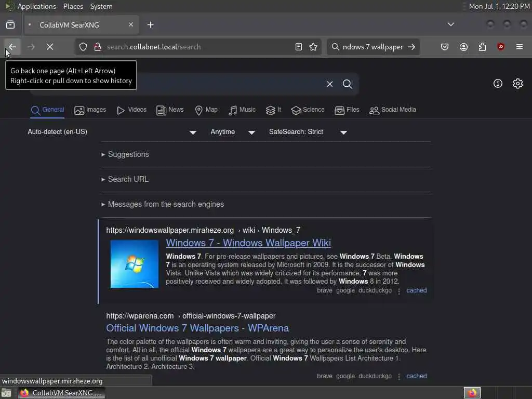532x399 pixels.
Task: Open the Firefox hamburger menu
Action: click(x=520, y=47)
